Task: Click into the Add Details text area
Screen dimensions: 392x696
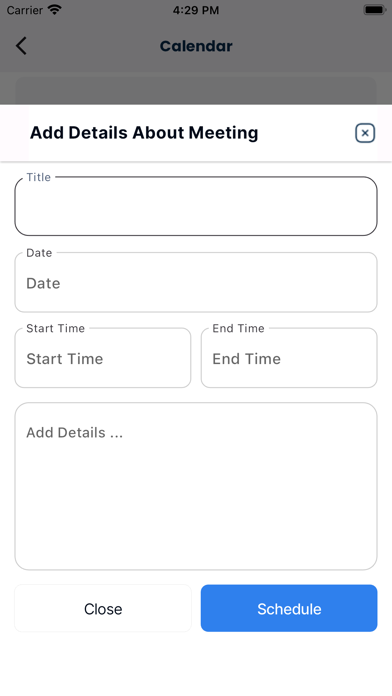Action: (x=196, y=486)
